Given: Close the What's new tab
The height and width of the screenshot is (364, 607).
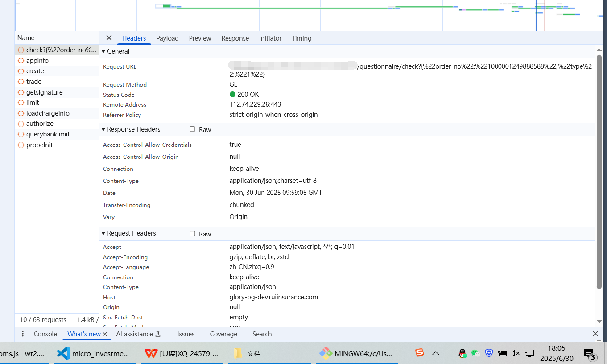Looking at the screenshot, I should (105, 334).
